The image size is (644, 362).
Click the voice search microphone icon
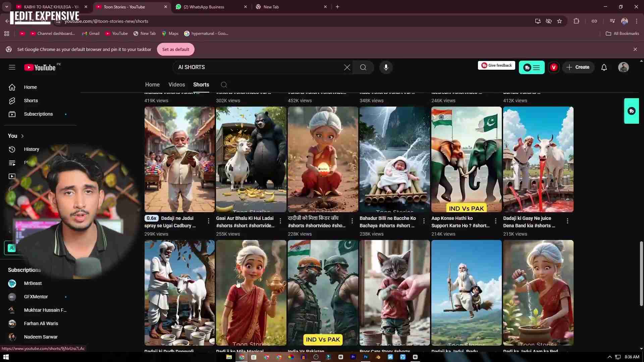pyautogui.click(x=386, y=67)
